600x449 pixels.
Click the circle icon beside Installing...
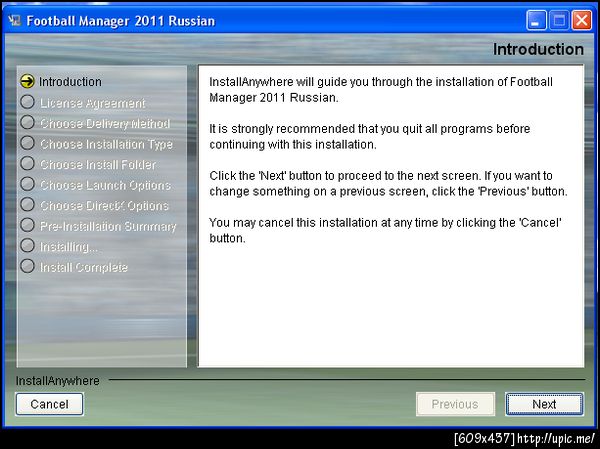pyautogui.click(x=27, y=246)
